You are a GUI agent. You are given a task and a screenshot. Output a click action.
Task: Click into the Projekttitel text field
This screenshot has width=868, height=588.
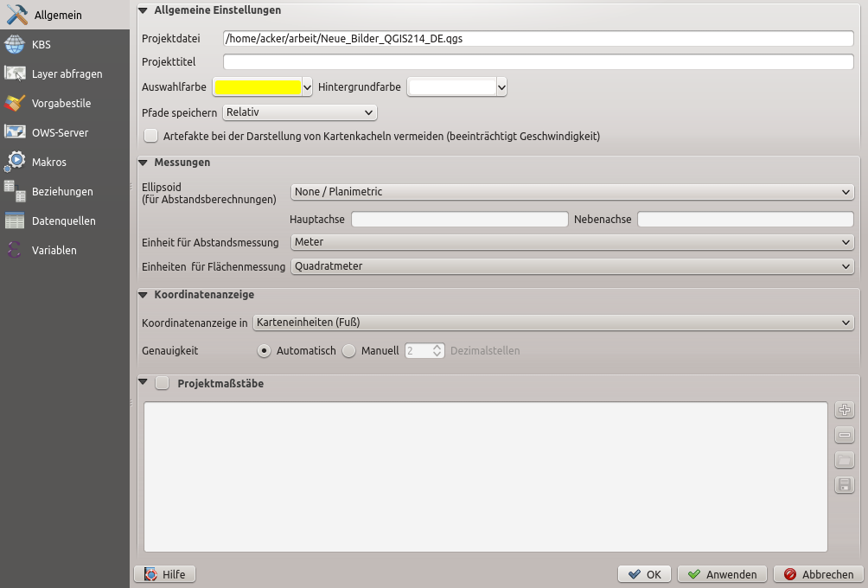[x=538, y=62]
